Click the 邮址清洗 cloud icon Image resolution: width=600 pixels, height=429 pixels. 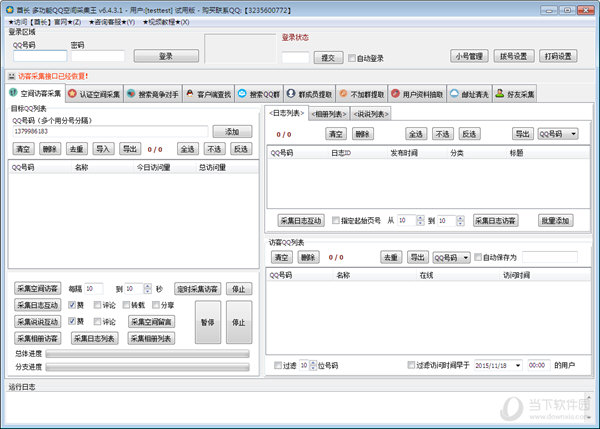click(x=454, y=93)
